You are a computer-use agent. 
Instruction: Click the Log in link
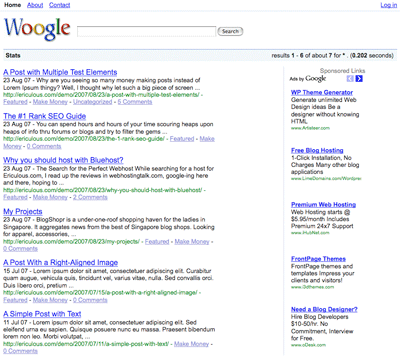point(389,5)
